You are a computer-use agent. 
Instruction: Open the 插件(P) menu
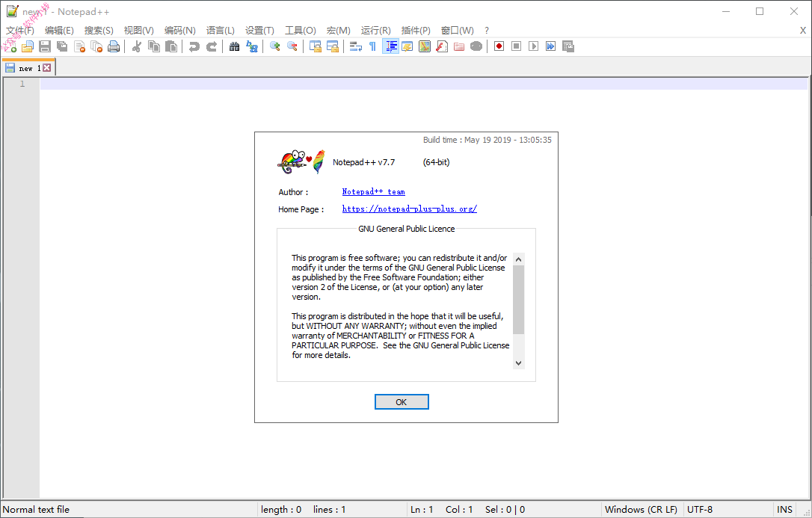tap(416, 31)
